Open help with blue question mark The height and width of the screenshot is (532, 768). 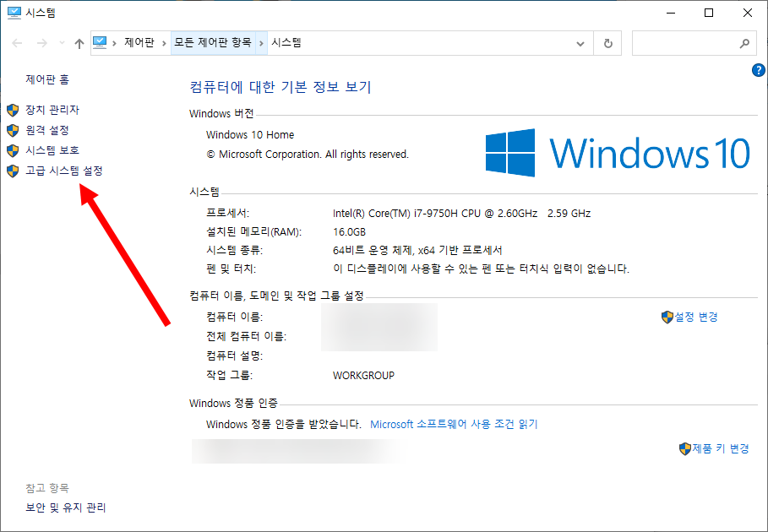click(x=758, y=70)
